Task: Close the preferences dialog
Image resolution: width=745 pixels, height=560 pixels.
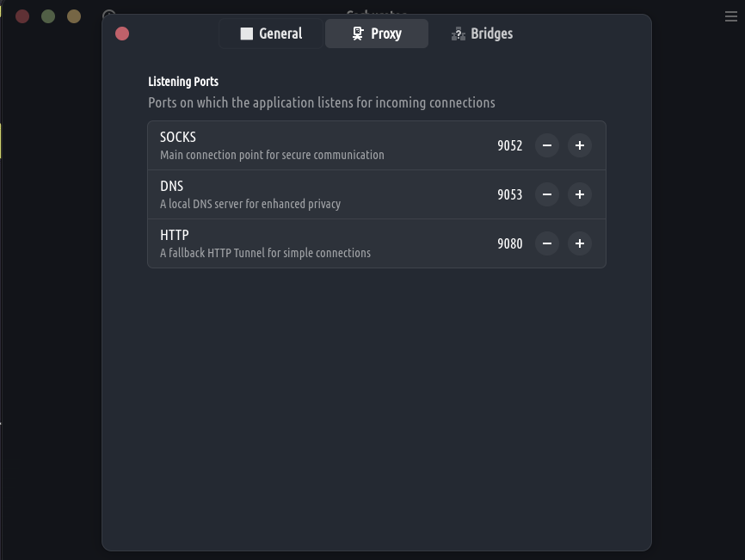Action: [122, 34]
